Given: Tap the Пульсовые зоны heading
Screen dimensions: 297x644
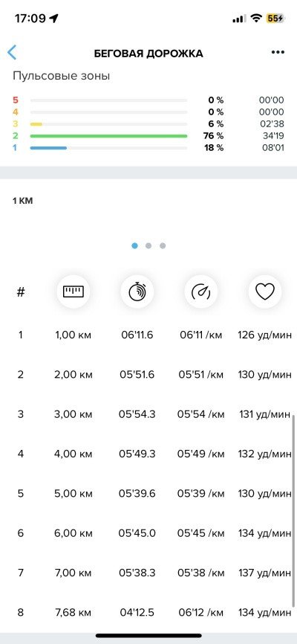Looking at the screenshot, I should pyautogui.click(x=61, y=76).
